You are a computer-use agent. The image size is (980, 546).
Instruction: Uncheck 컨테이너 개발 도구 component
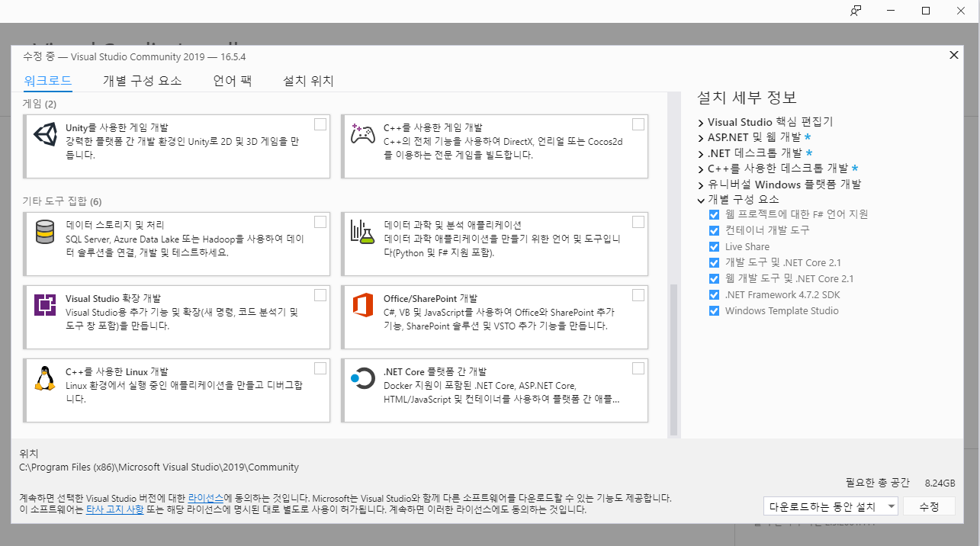tap(714, 230)
